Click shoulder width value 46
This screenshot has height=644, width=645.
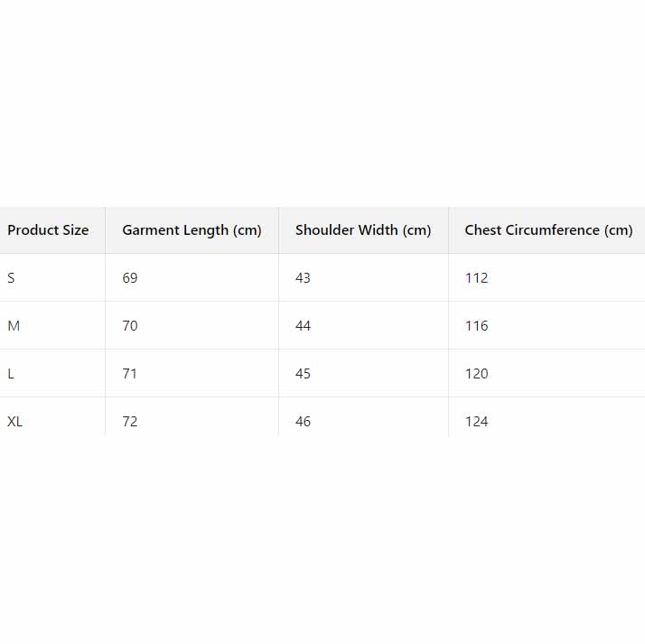point(303,422)
